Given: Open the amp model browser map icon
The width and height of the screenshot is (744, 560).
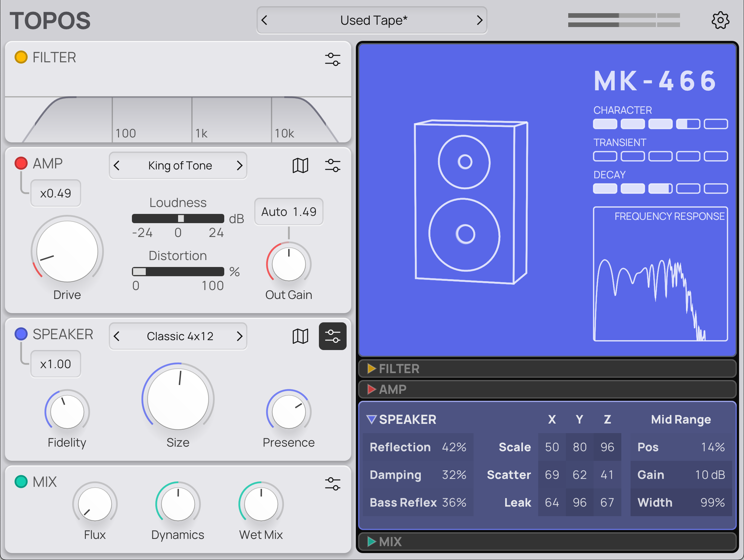Looking at the screenshot, I should [x=300, y=165].
